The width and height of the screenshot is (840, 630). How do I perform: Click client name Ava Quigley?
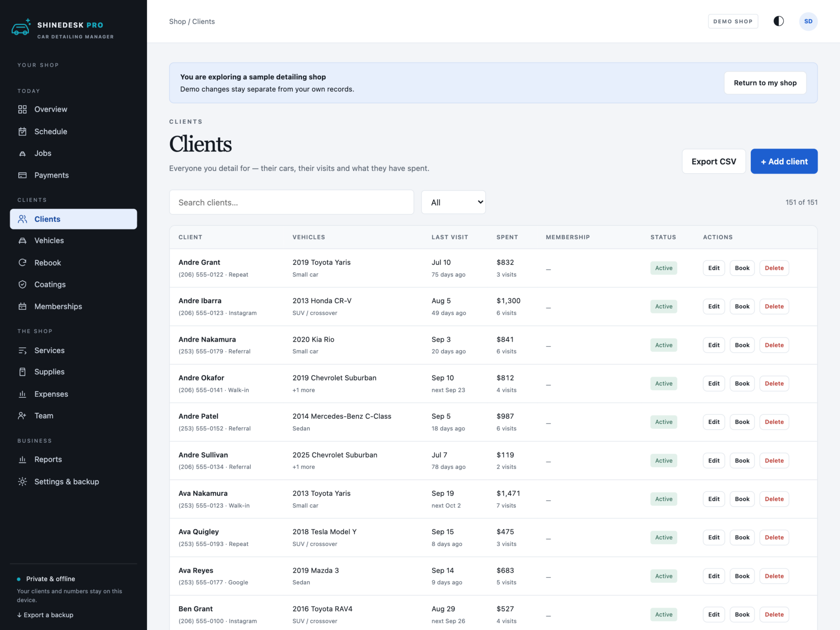coord(199,532)
